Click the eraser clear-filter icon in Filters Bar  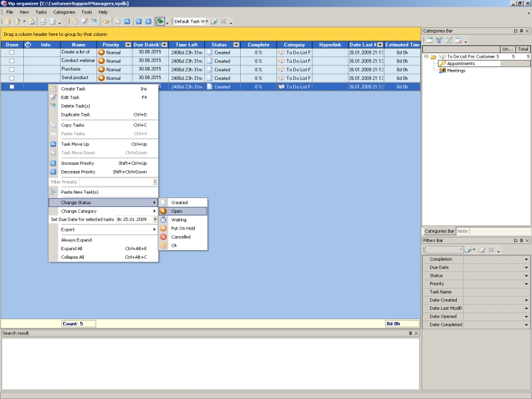coord(481,250)
